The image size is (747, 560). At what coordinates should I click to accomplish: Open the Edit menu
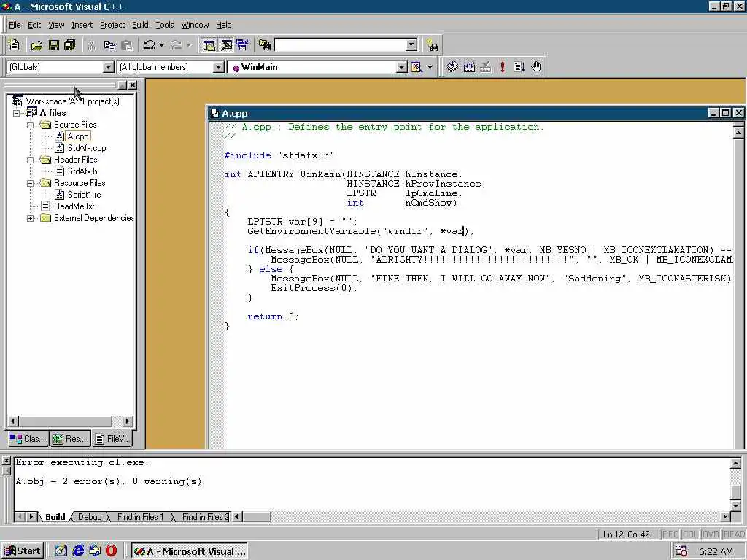coord(34,25)
